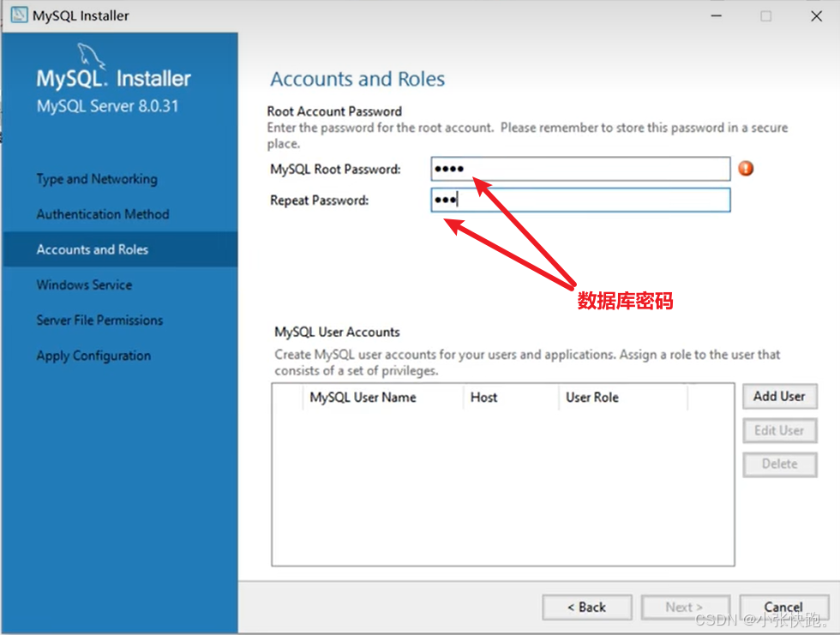Click the Add User button
Image resolution: width=840 pixels, height=635 pixels.
click(779, 396)
